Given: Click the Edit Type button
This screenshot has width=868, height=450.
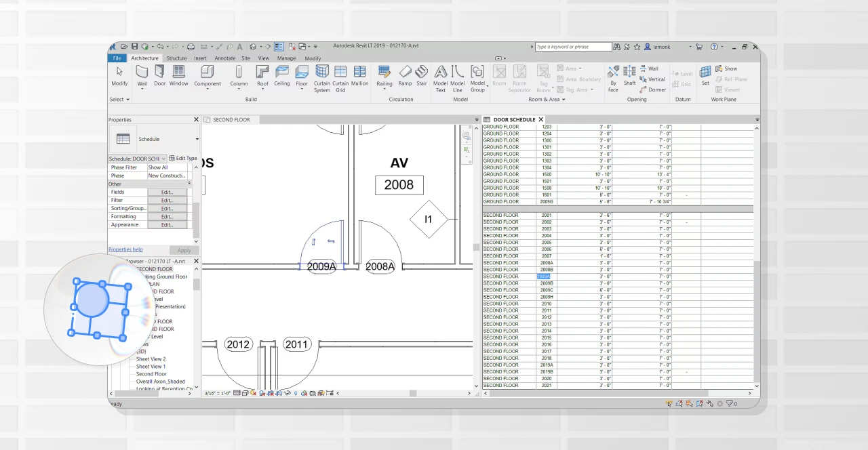Looking at the screenshot, I should [183, 158].
